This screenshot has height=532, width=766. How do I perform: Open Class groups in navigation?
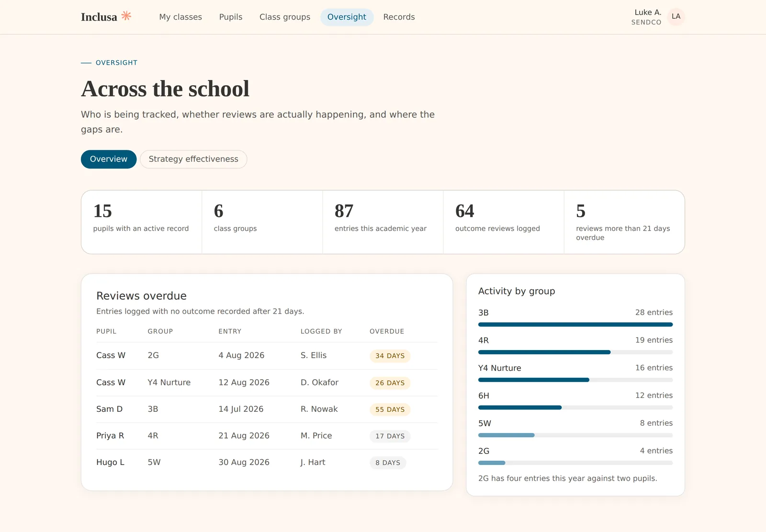[x=285, y=17]
